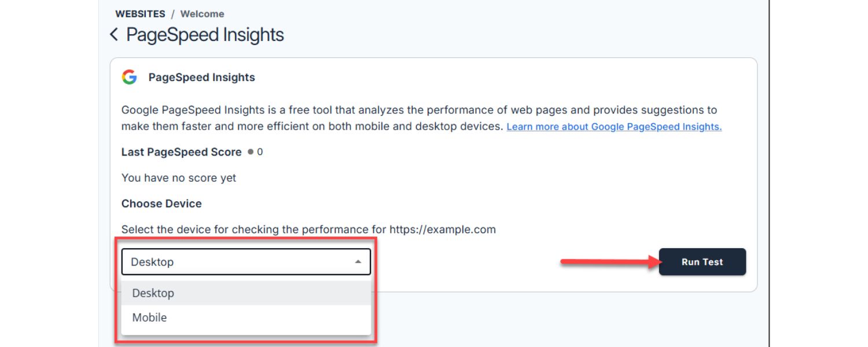
Task: Click the large PageSpeed Insights page heading
Action: tap(205, 35)
